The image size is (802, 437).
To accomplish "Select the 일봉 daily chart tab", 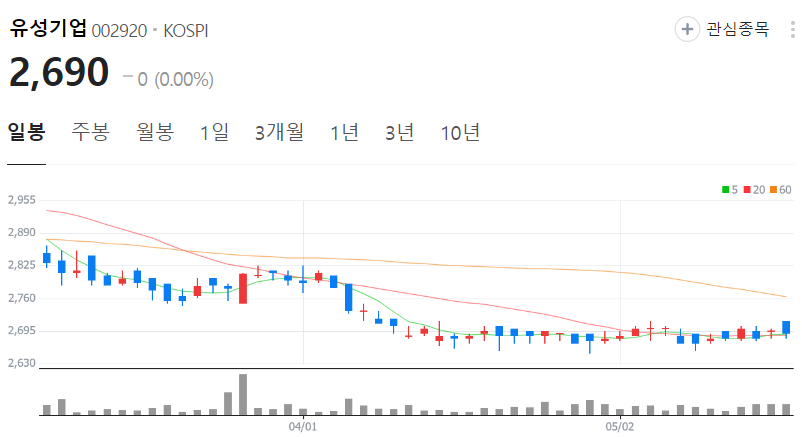I will coord(27,132).
